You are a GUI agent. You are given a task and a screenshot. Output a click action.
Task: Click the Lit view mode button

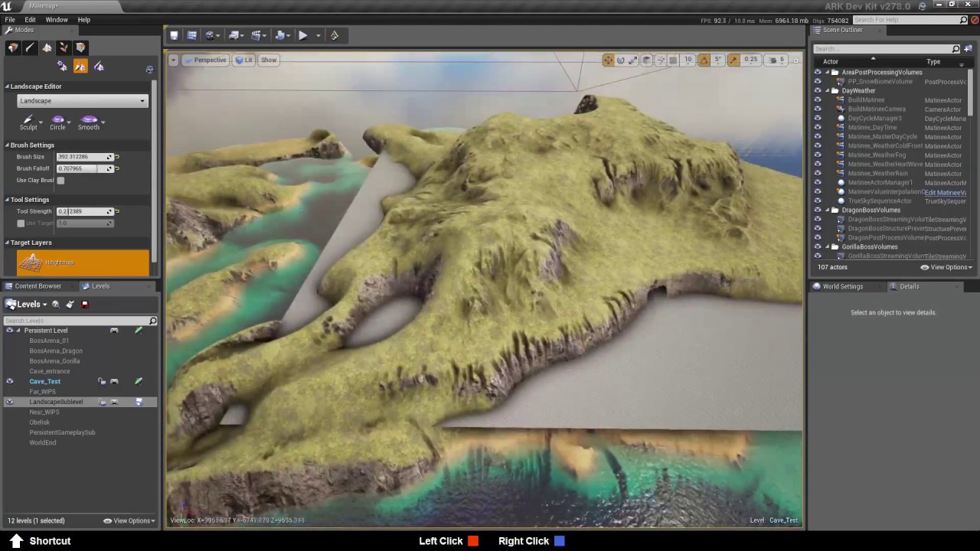coord(244,60)
